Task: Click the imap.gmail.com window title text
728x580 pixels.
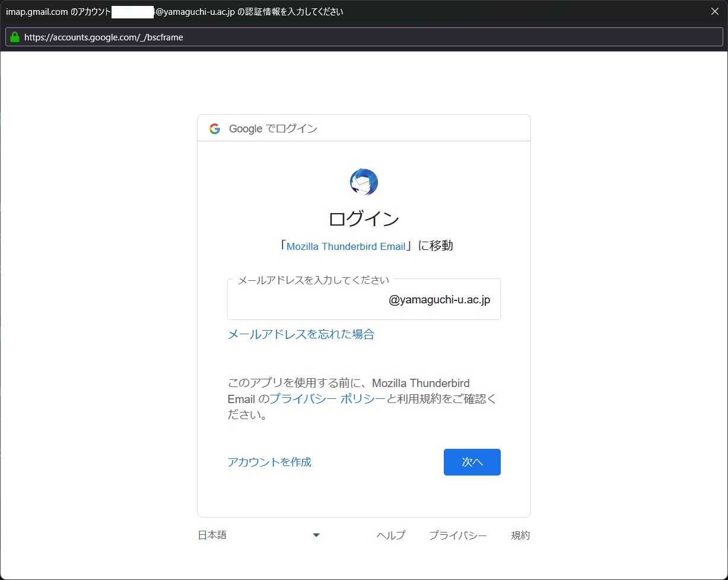Action: tap(174, 12)
